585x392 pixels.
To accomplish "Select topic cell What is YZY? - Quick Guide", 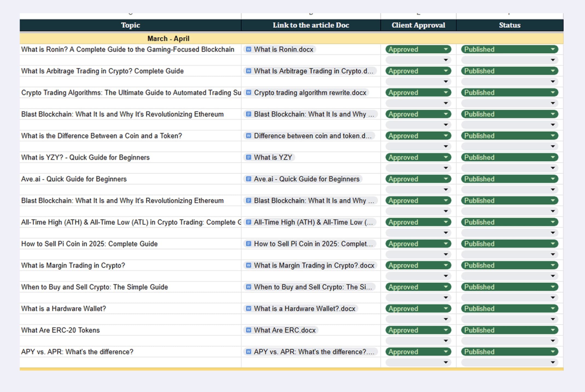I will (130, 157).
